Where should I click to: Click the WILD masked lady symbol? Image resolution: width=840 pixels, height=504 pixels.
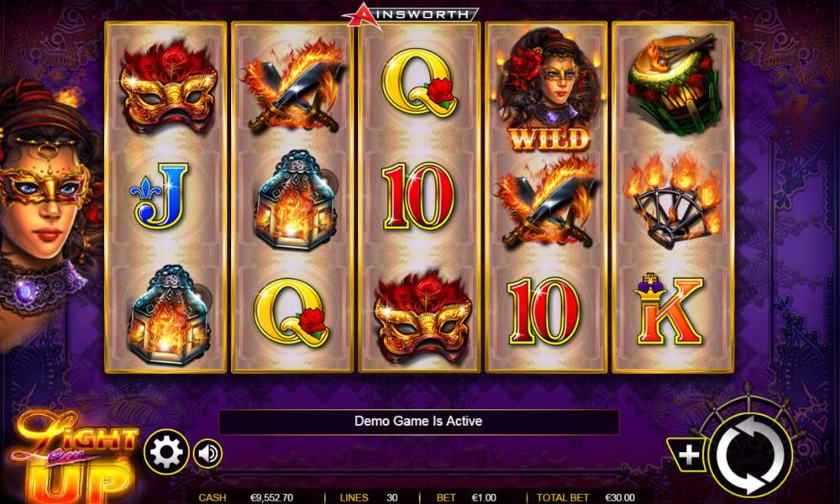click(547, 89)
